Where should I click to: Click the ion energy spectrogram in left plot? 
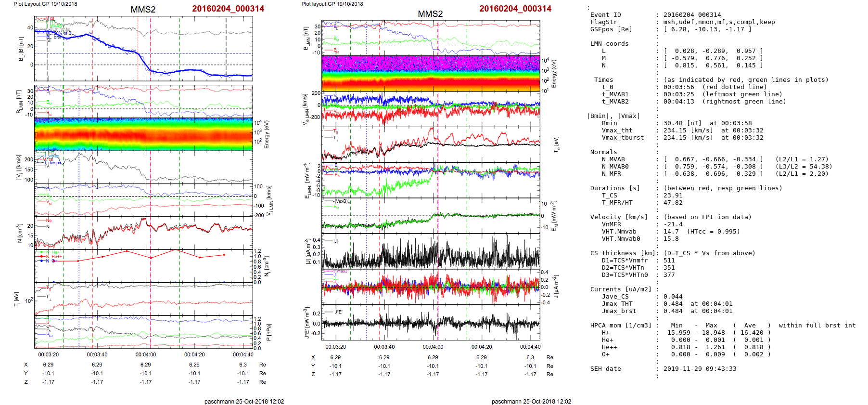pos(143,134)
